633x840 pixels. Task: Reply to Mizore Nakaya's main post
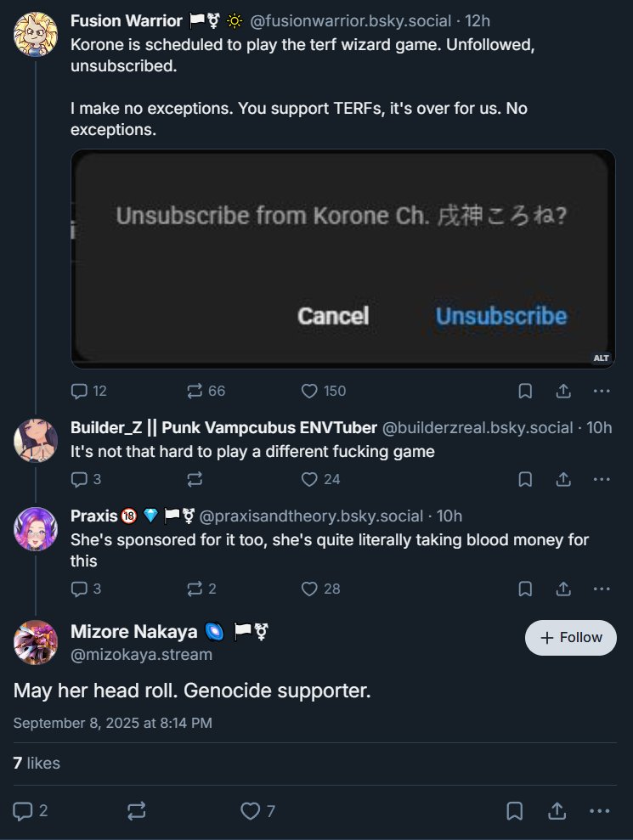24,811
